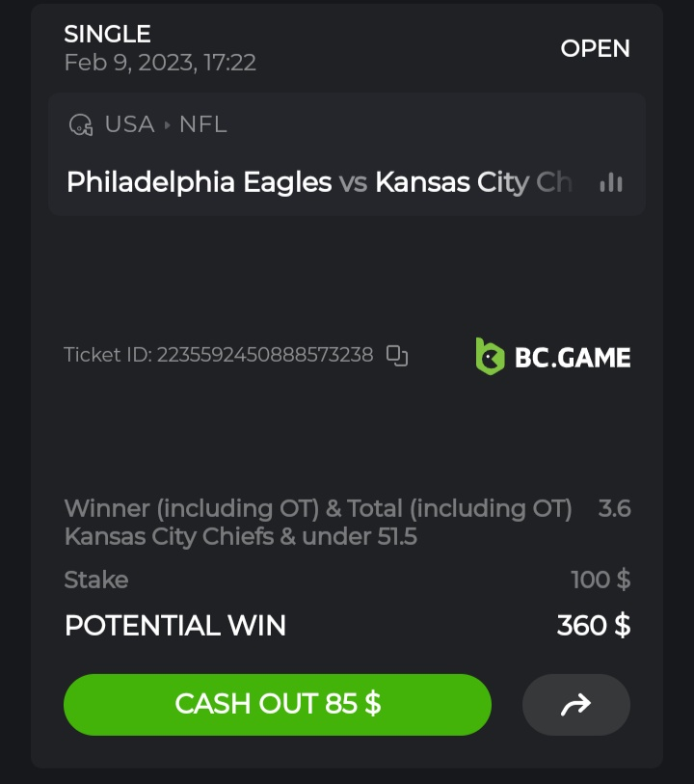Click the arrow between USA and NFL
Image resolution: width=694 pixels, height=784 pixels.
coord(167,124)
